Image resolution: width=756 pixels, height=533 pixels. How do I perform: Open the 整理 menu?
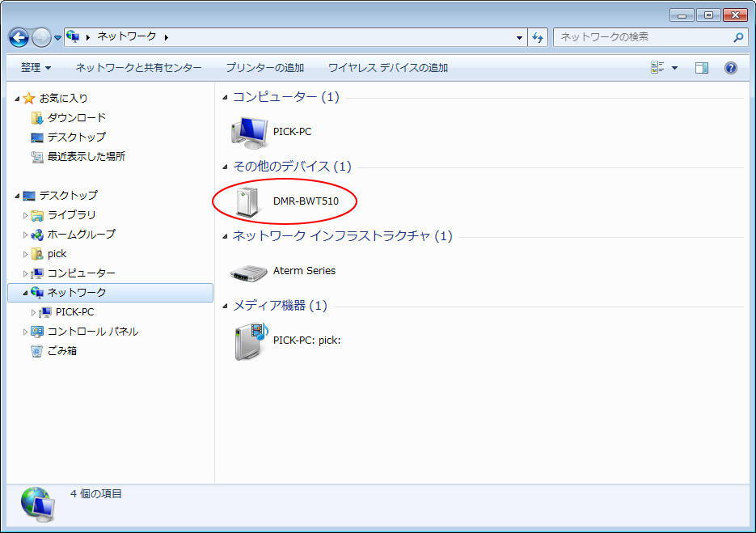coord(36,67)
